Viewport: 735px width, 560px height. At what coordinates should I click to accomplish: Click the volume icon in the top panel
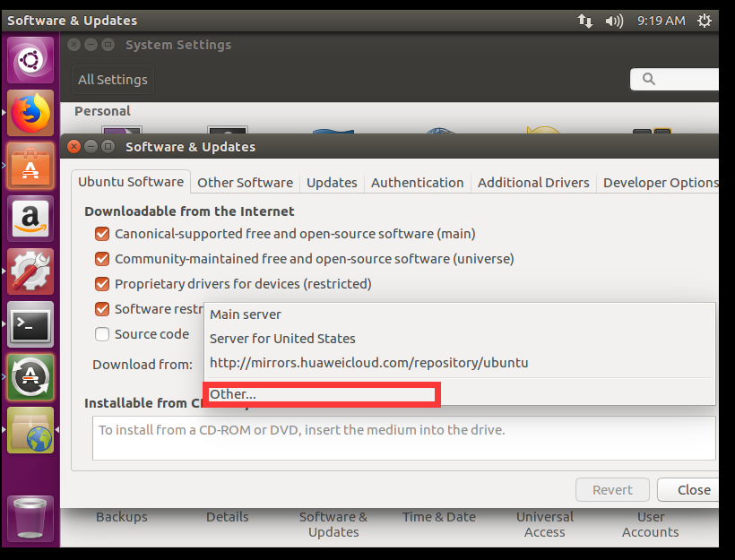click(614, 20)
